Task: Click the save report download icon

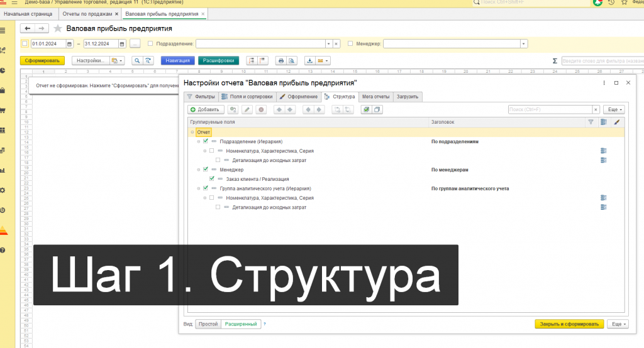Action: coord(309,61)
